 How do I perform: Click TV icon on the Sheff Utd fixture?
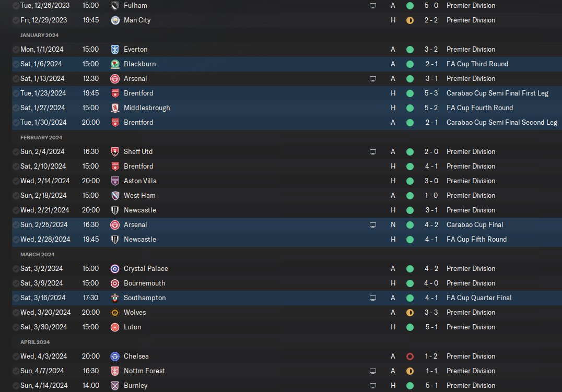(373, 151)
